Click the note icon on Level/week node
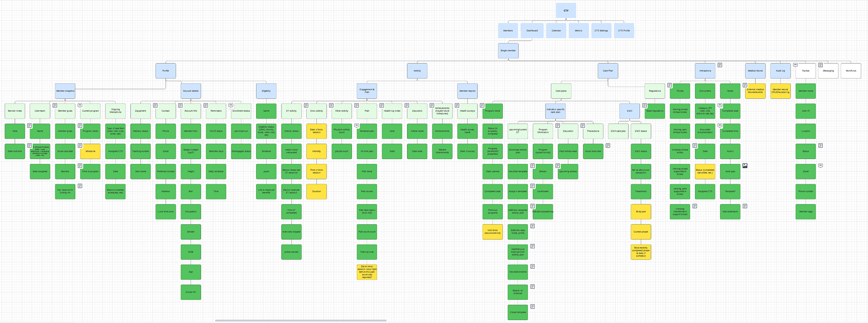The height and width of the screenshot is (323, 868). pos(533,186)
